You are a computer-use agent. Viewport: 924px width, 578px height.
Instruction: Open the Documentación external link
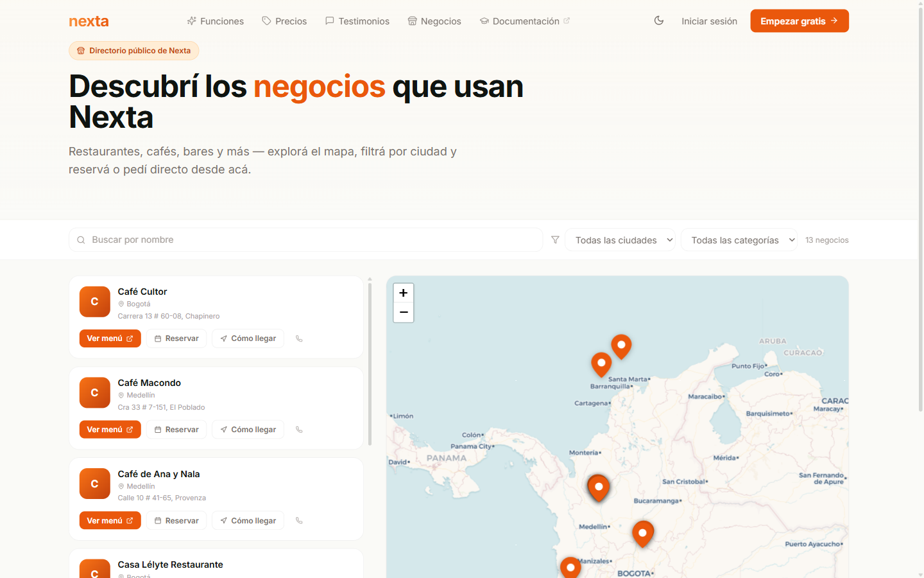coord(525,21)
